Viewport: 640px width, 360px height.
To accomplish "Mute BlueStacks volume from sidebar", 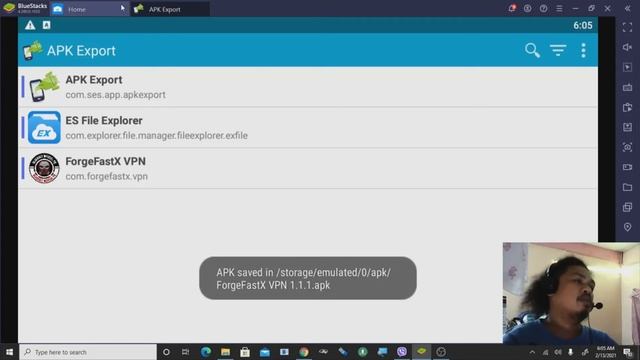I will click(x=627, y=47).
